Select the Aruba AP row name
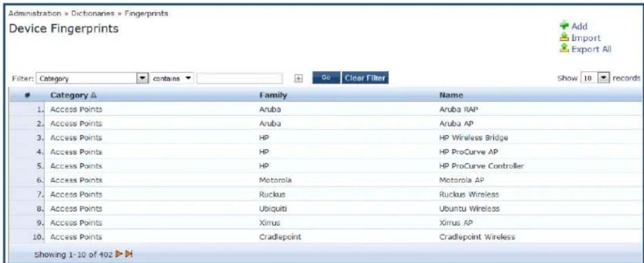 click(457, 124)
